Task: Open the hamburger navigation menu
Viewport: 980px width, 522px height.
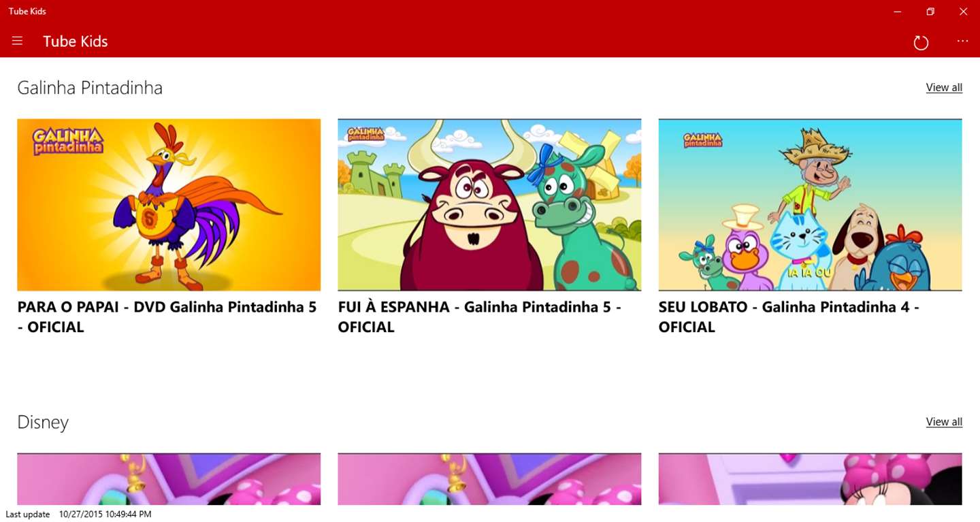Action: click(18, 42)
